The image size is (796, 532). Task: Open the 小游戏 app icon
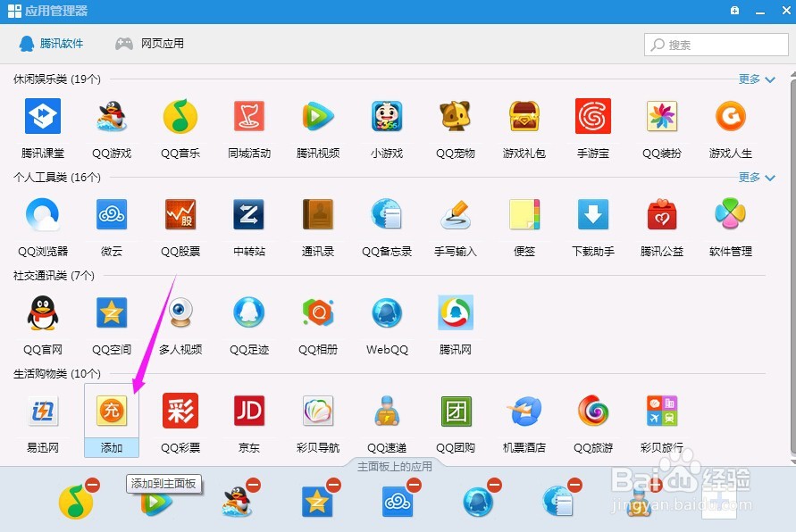point(387,116)
